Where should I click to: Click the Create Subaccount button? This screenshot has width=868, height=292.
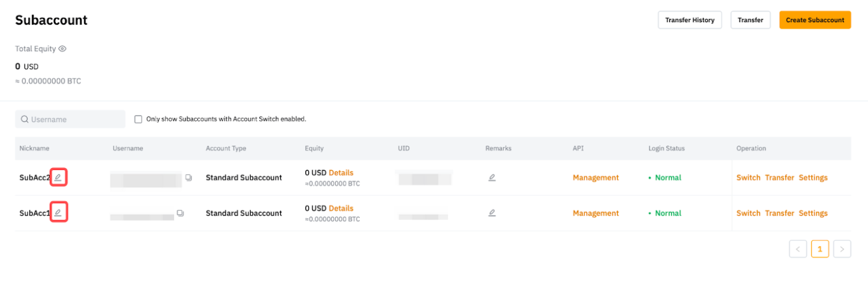point(815,20)
